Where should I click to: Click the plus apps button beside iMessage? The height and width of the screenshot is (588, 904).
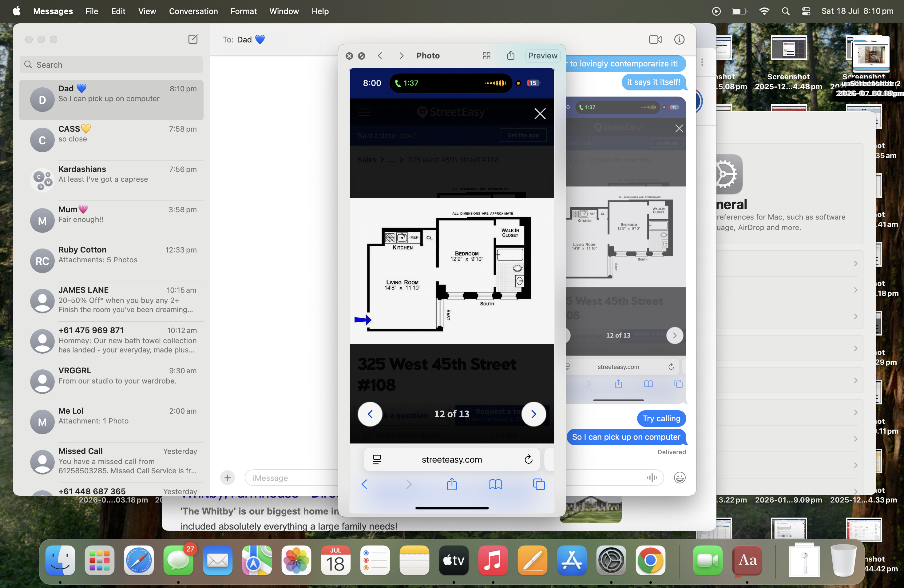(228, 478)
